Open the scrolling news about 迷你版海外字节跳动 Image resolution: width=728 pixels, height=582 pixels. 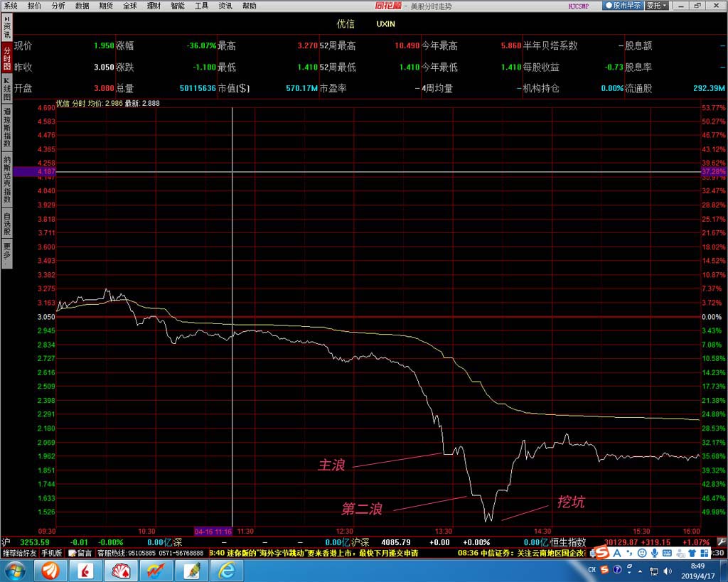click(x=314, y=553)
